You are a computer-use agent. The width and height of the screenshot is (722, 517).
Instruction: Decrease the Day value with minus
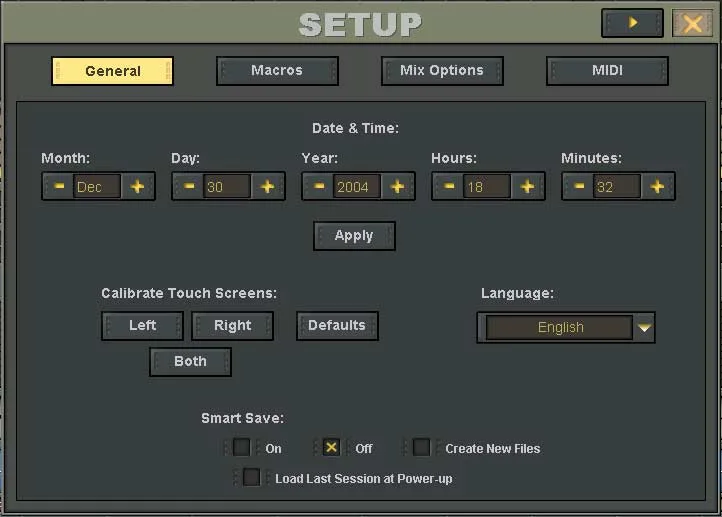point(189,186)
